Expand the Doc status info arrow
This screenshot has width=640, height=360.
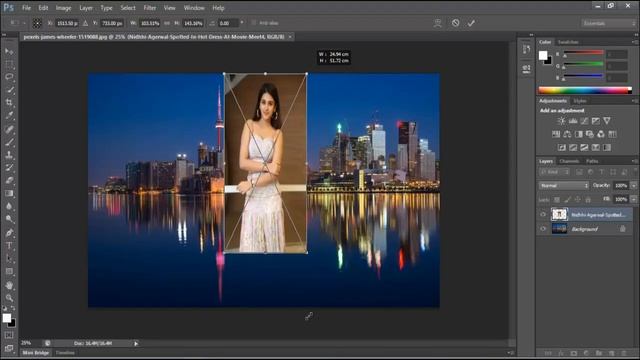(136, 344)
